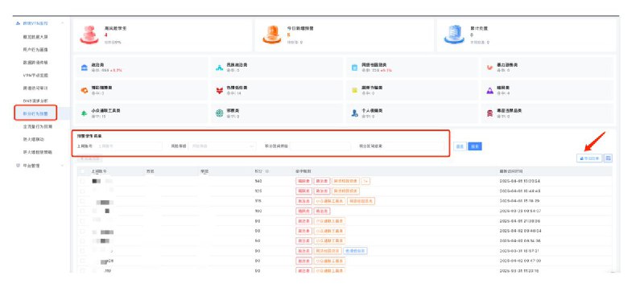Open 数据跨境传输 in the sidebar
The image size is (644, 304).
pyautogui.click(x=35, y=63)
